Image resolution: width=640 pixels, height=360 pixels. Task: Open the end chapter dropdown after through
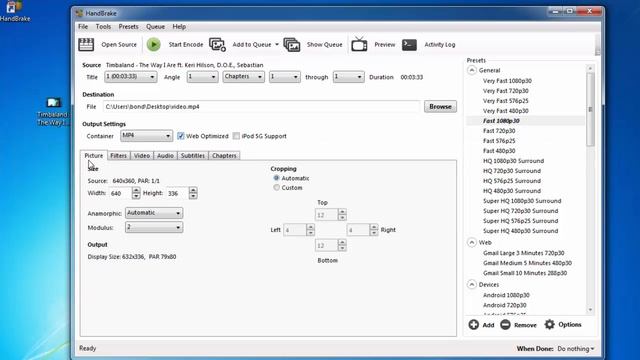[x=348, y=77]
